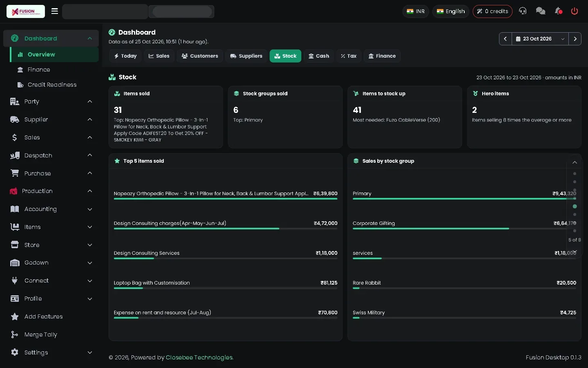This screenshot has height=368, width=588.
Task: Expand the Accounting menu
Action: [51, 209]
